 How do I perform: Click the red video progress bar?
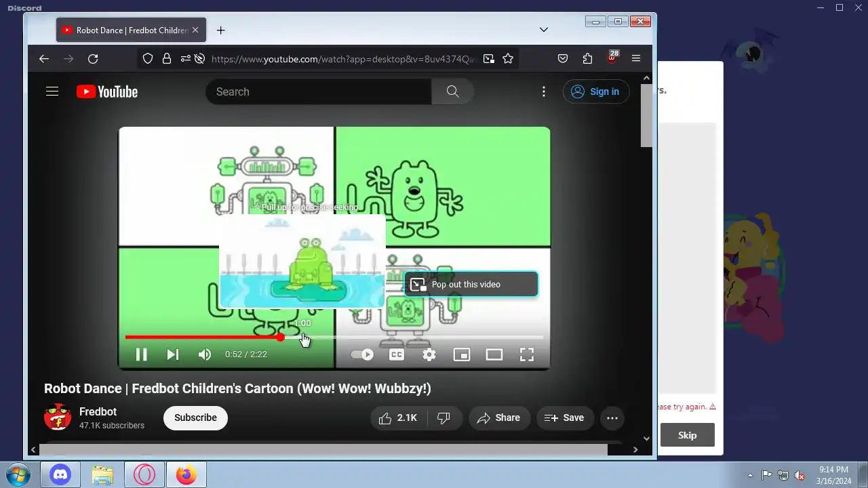click(334, 337)
